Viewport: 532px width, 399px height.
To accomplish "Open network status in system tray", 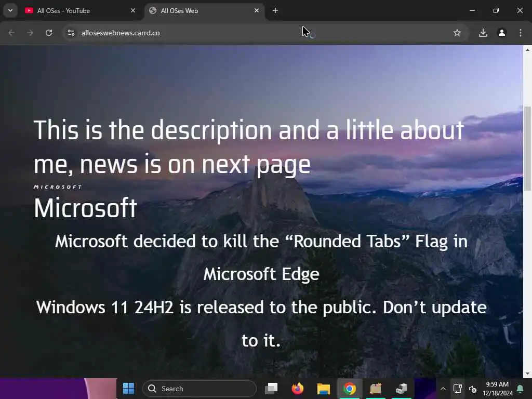I will (457, 389).
